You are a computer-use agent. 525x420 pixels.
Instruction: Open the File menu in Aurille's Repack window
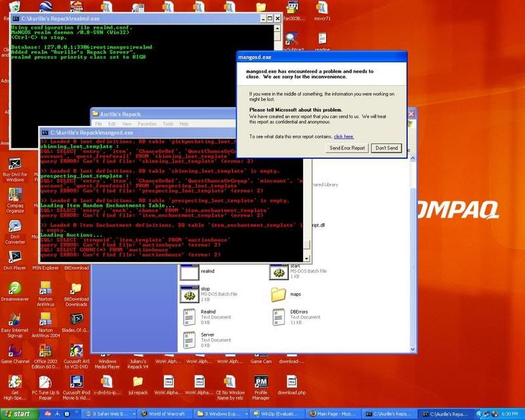[x=98, y=124]
